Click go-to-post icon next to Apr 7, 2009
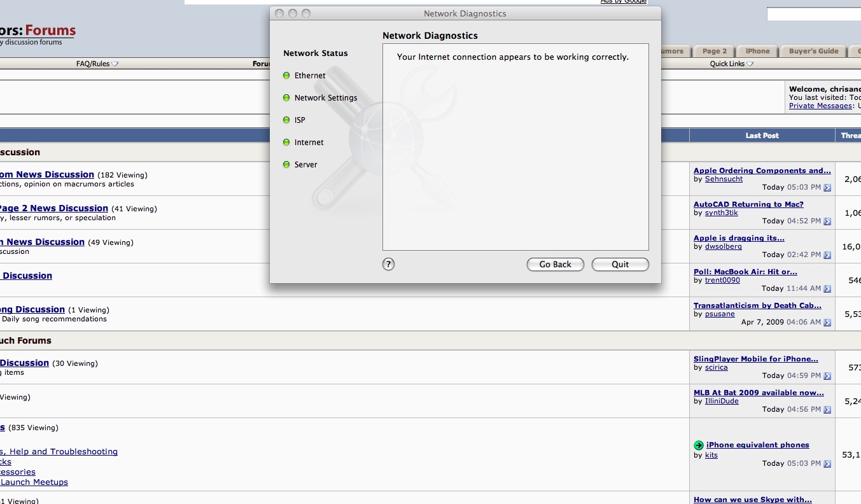 pyautogui.click(x=827, y=323)
